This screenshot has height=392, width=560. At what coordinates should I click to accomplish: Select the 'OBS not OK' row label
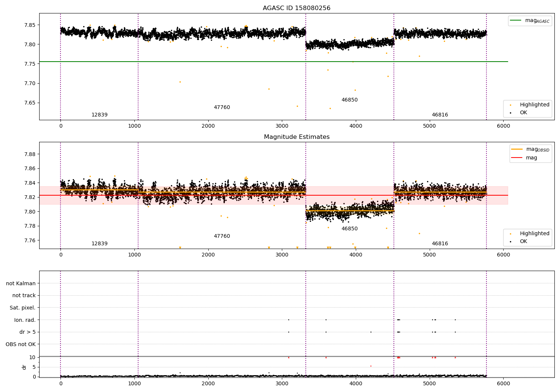pos(21,344)
